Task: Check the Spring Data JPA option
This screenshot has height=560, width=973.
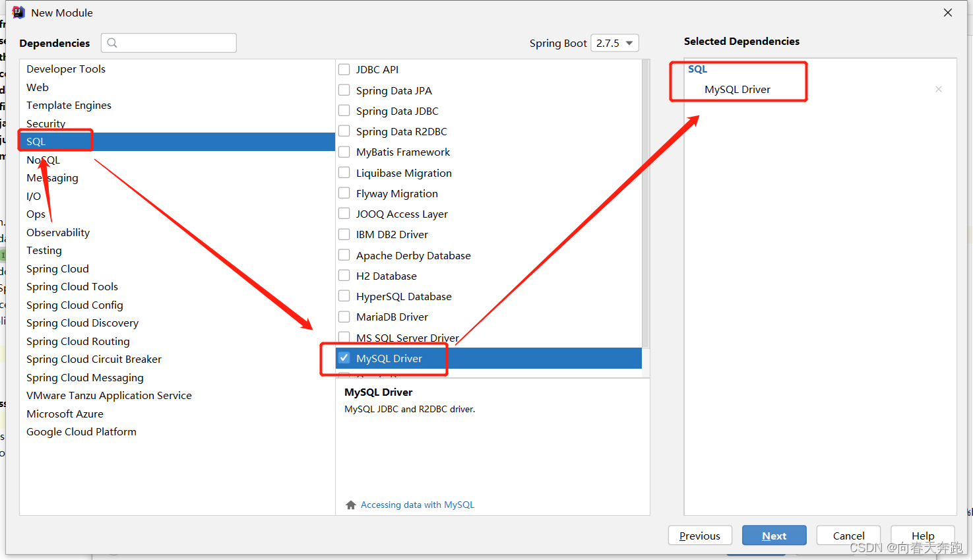Action: [x=344, y=90]
